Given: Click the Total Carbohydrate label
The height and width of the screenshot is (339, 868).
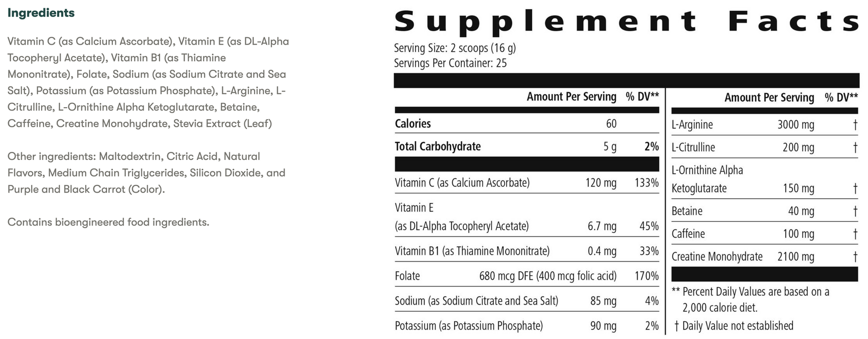Looking at the screenshot, I should 438,146.
